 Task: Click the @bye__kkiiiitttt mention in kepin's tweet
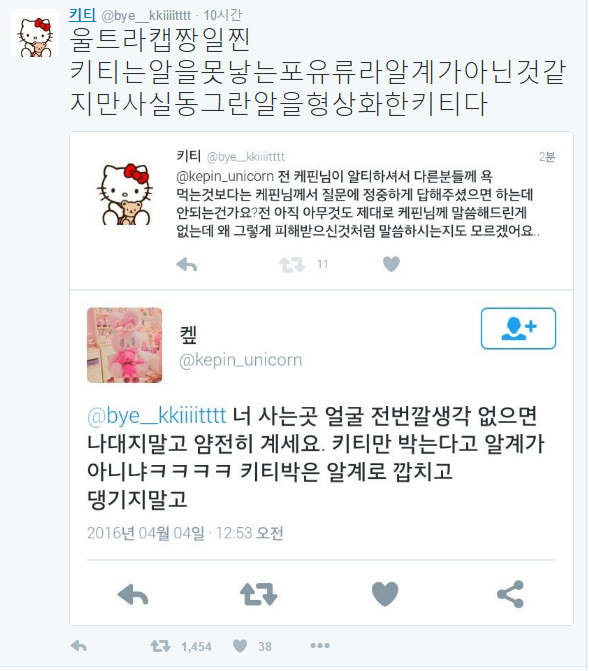[x=156, y=416]
